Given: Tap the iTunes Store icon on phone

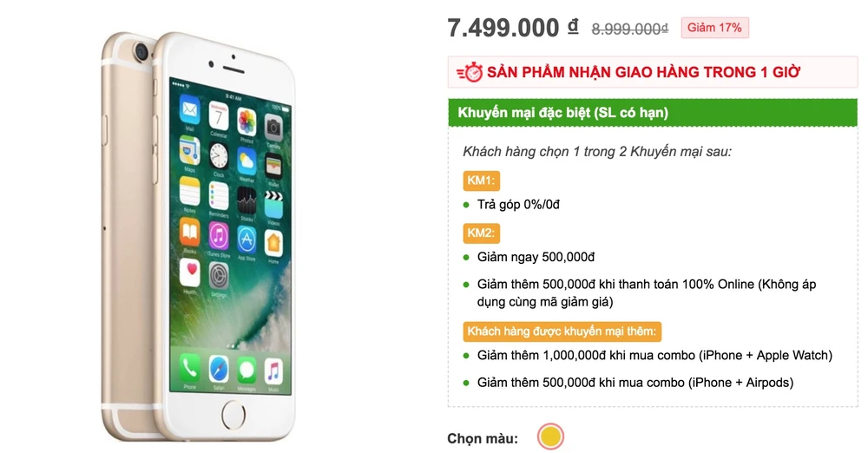Looking at the screenshot, I should click(218, 235).
